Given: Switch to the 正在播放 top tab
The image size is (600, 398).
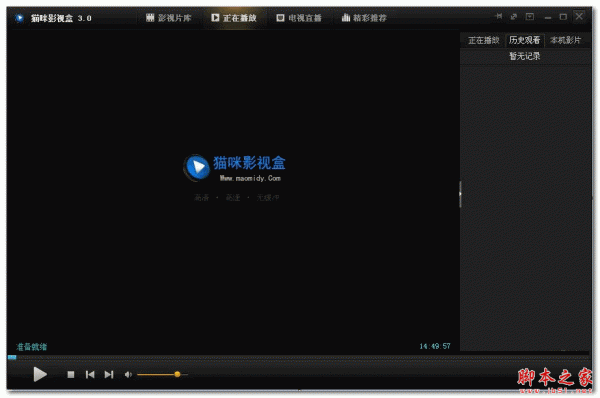Looking at the screenshot, I should (234, 18).
